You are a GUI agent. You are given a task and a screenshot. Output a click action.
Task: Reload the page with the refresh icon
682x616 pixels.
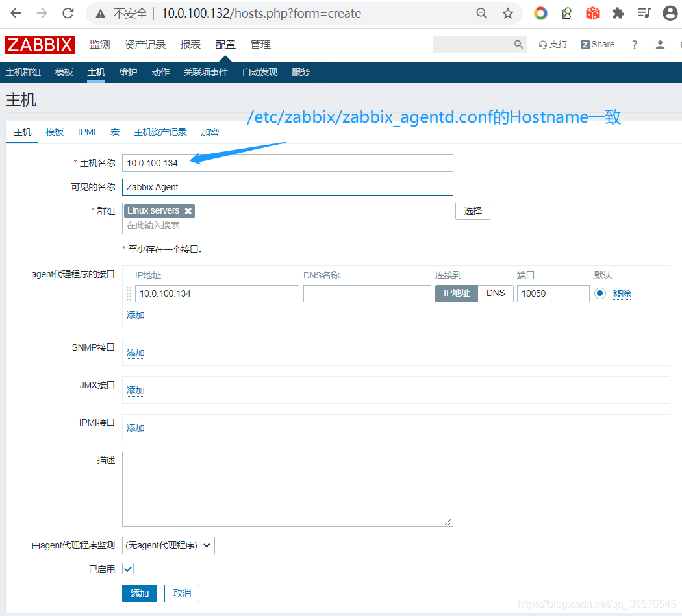pos(68,14)
